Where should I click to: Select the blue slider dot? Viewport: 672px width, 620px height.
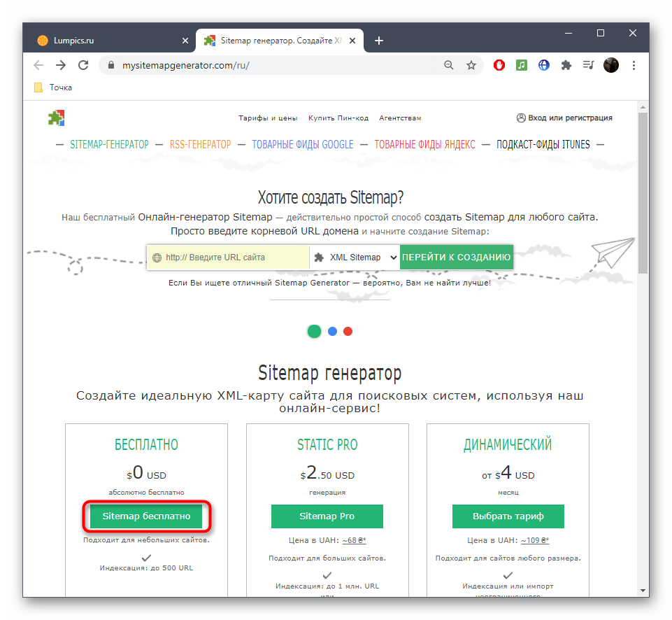pos(333,331)
